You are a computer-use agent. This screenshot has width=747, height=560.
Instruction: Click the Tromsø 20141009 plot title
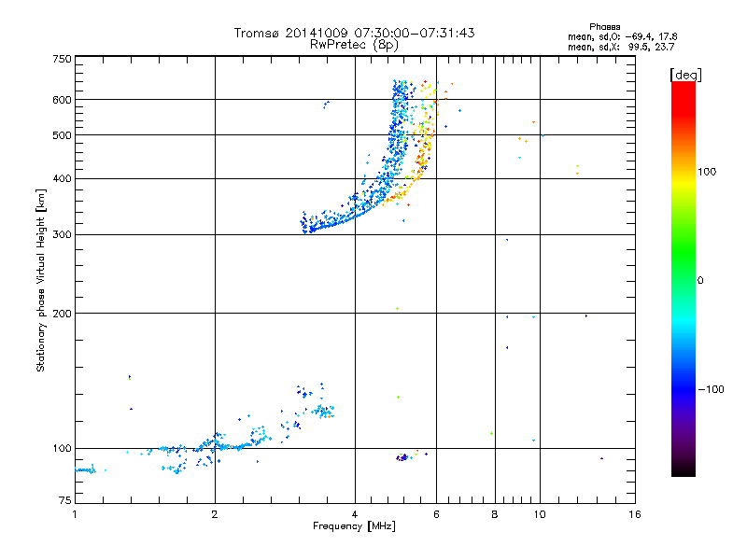pos(354,33)
